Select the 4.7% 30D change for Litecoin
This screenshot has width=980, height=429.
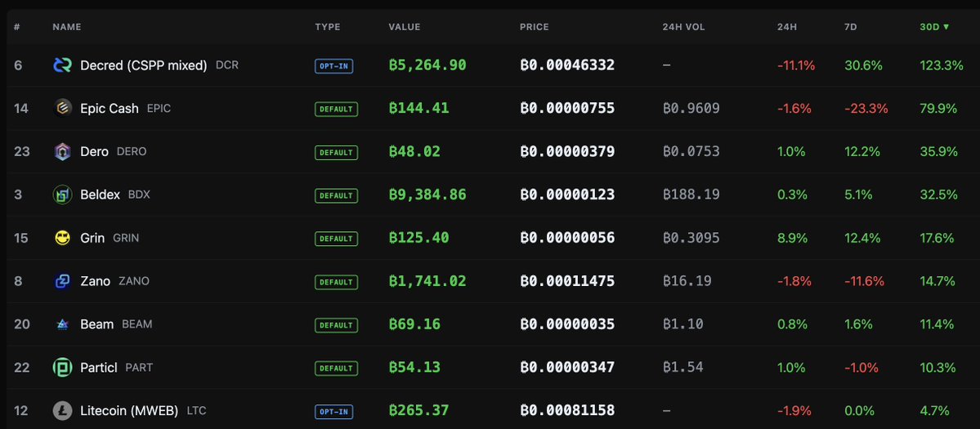click(x=934, y=410)
